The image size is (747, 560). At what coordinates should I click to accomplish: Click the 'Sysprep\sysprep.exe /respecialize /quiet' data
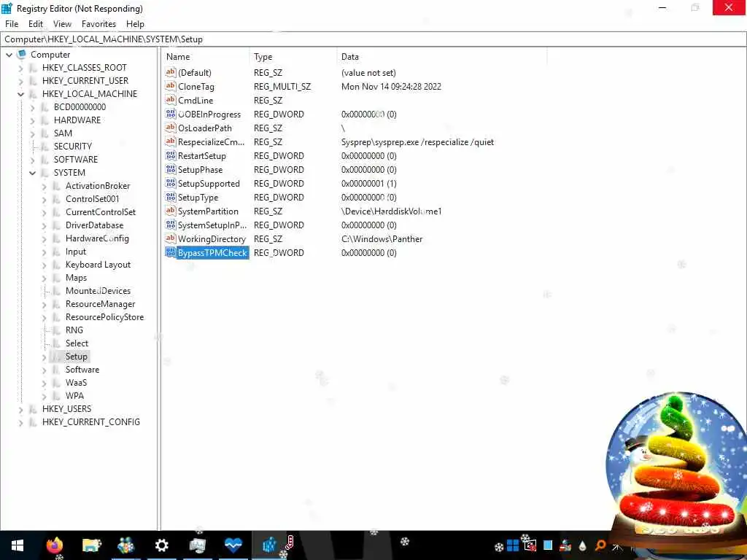coord(418,142)
